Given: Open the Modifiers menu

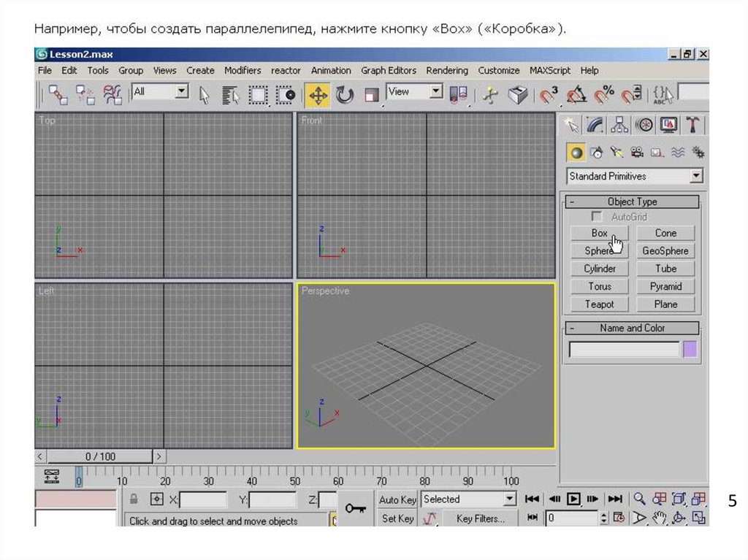Looking at the screenshot, I should [x=243, y=71].
